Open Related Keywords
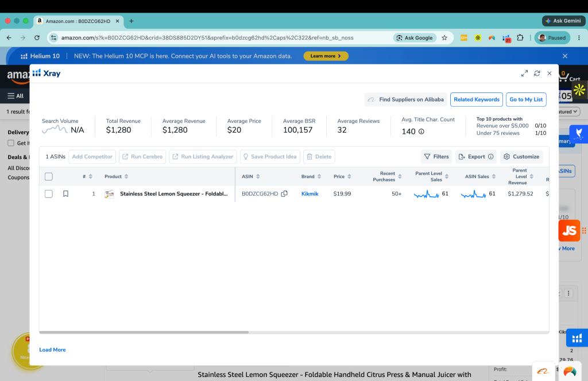 tap(477, 99)
